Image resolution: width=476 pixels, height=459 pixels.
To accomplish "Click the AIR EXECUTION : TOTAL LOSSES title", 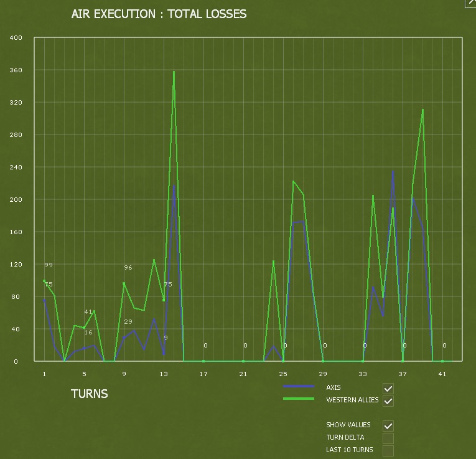I will tap(159, 14).
